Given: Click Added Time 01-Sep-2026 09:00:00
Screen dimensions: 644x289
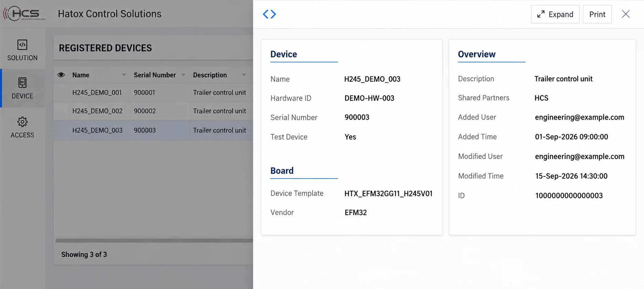Looking at the screenshot, I should coord(571,137).
